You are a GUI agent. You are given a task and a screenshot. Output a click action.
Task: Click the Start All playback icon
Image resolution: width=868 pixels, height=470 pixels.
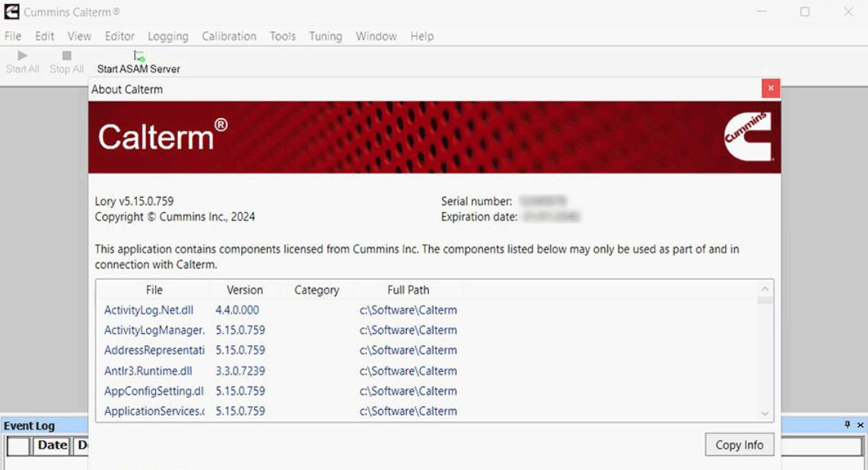coord(22,55)
